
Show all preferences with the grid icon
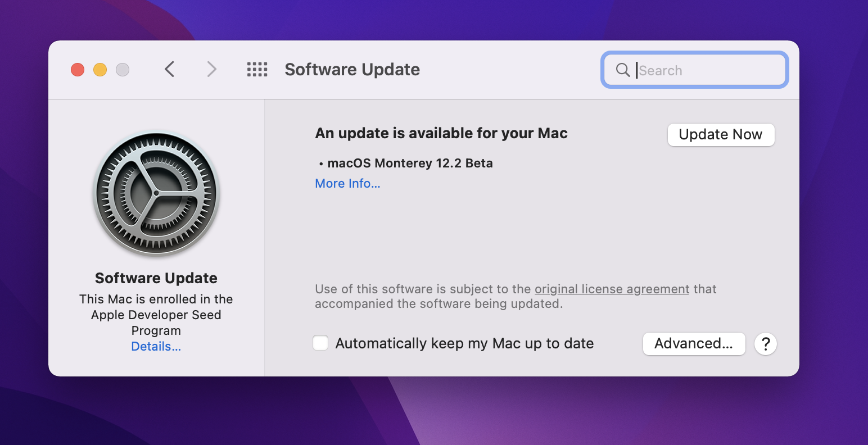257,69
